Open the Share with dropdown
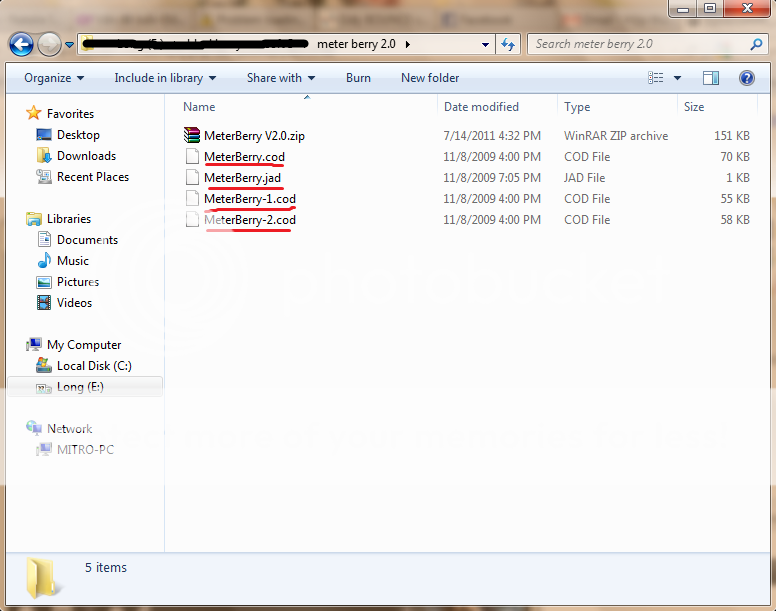776x611 pixels. 281,78
